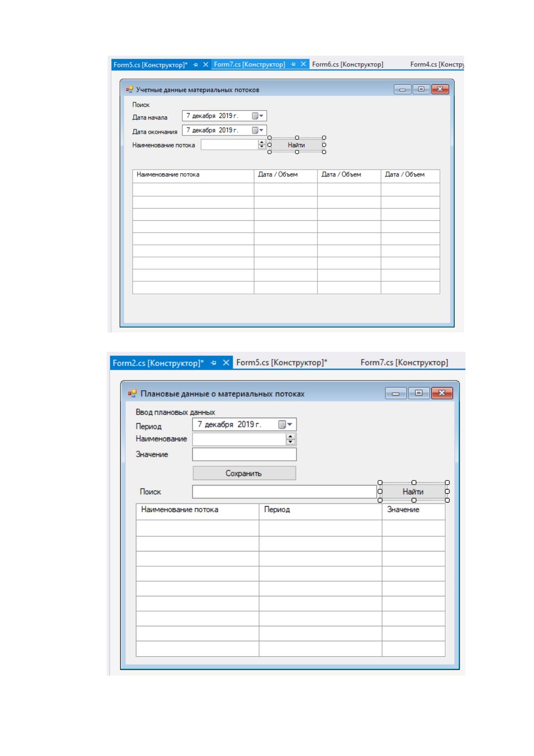Switch to Form6.cs [Конструктор] tab
The width and height of the screenshot is (534, 756).
[x=347, y=64]
